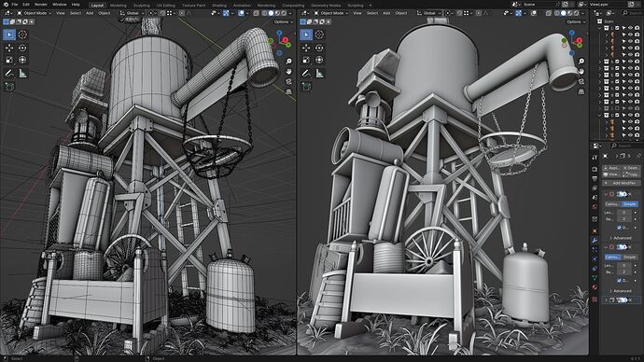Switch to the Shading workspace tab

219,6
